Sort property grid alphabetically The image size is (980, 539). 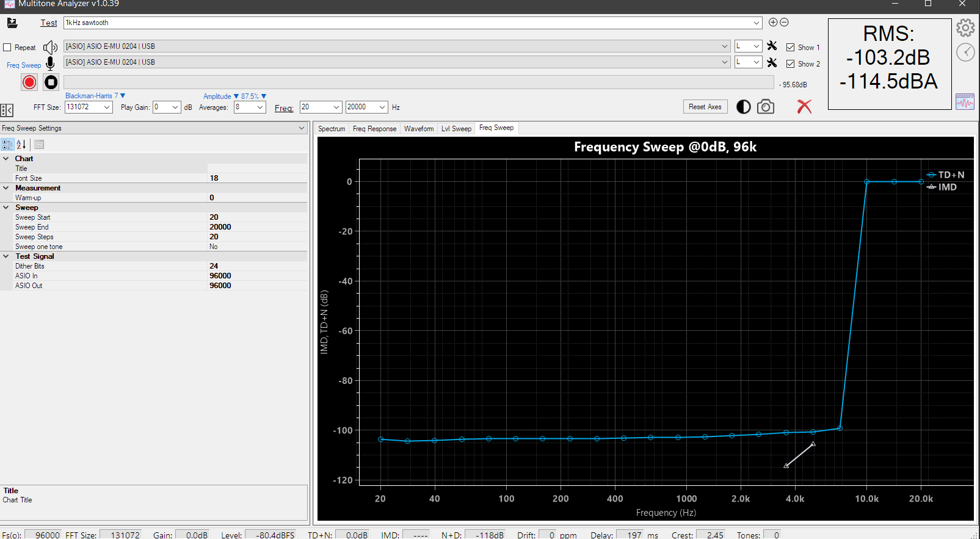21,144
